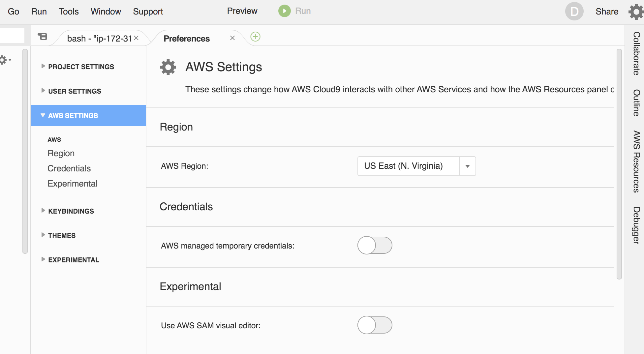
Task: Toggle Use AWS SAM visual editor
Action: (375, 325)
